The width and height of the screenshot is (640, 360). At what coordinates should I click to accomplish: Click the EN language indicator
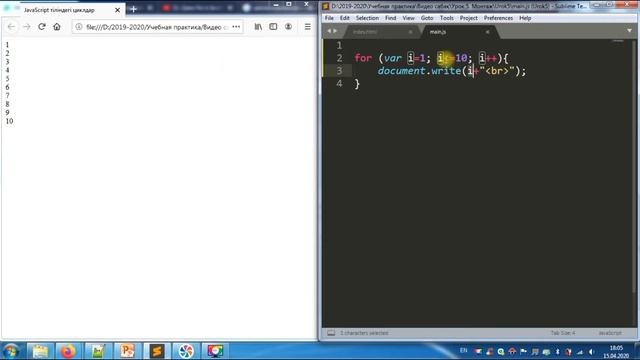463,351
